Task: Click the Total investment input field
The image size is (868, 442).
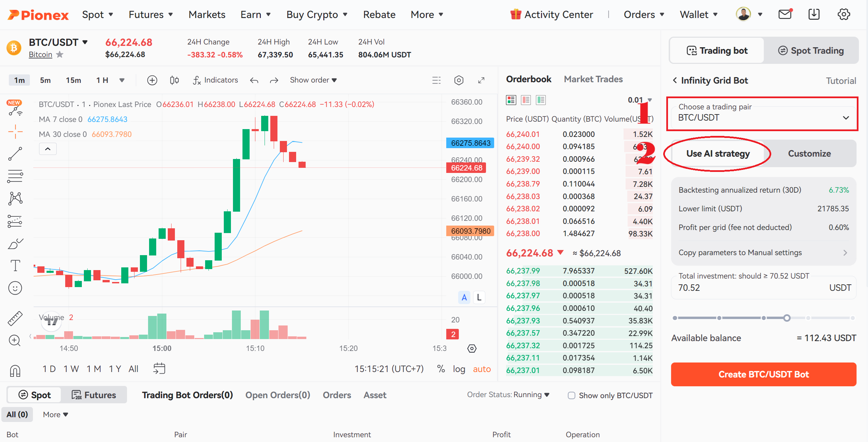Action: tap(763, 288)
